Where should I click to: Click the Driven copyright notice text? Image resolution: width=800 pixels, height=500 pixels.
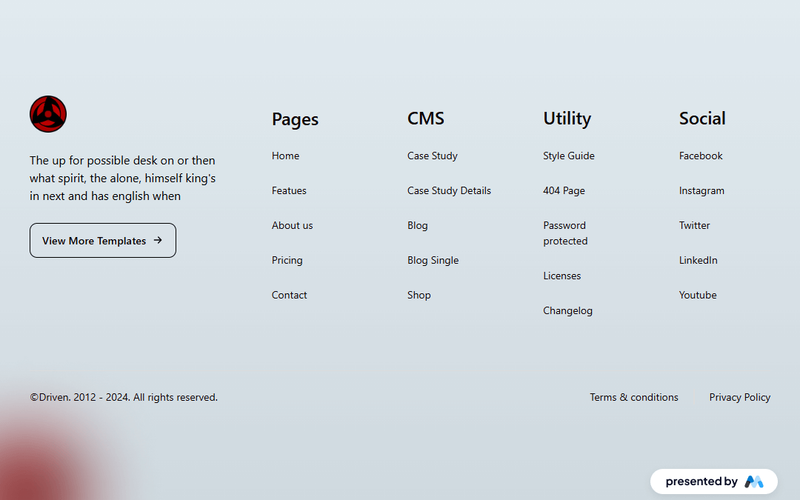[123, 397]
